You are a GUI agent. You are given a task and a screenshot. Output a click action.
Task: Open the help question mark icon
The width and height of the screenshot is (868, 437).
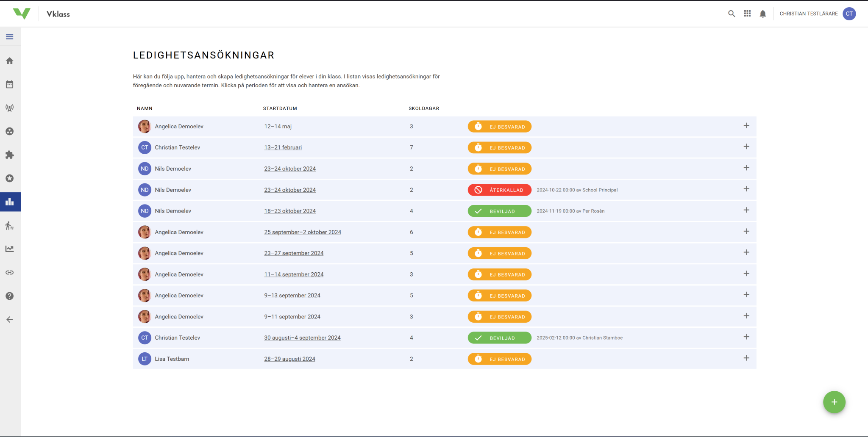pyautogui.click(x=10, y=296)
